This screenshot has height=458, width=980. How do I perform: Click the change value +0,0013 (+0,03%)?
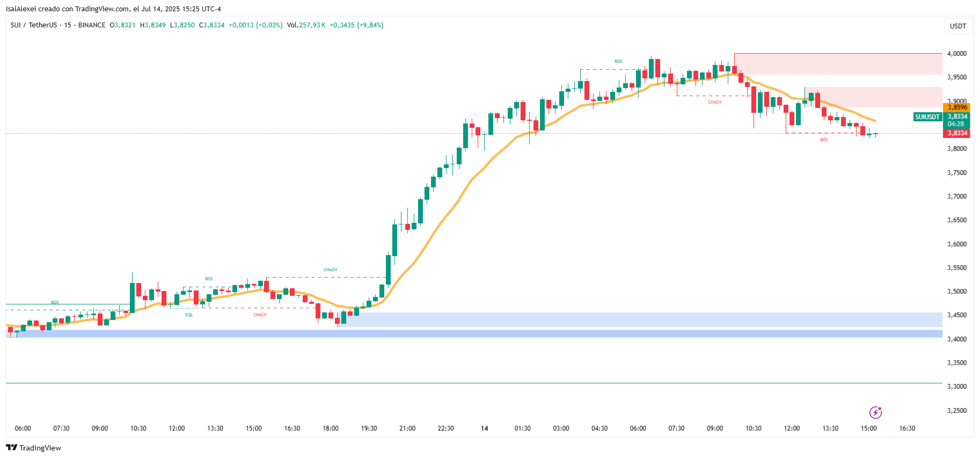pos(255,25)
